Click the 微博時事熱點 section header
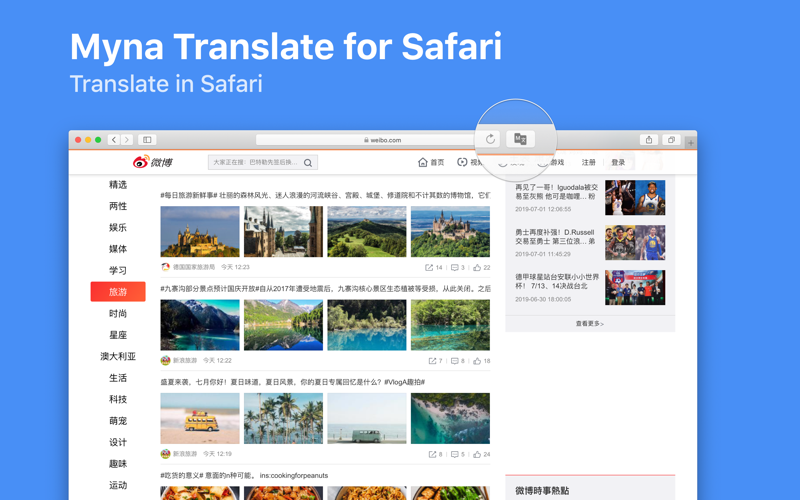Image resolution: width=800 pixels, height=500 pixels. [542, 490]
